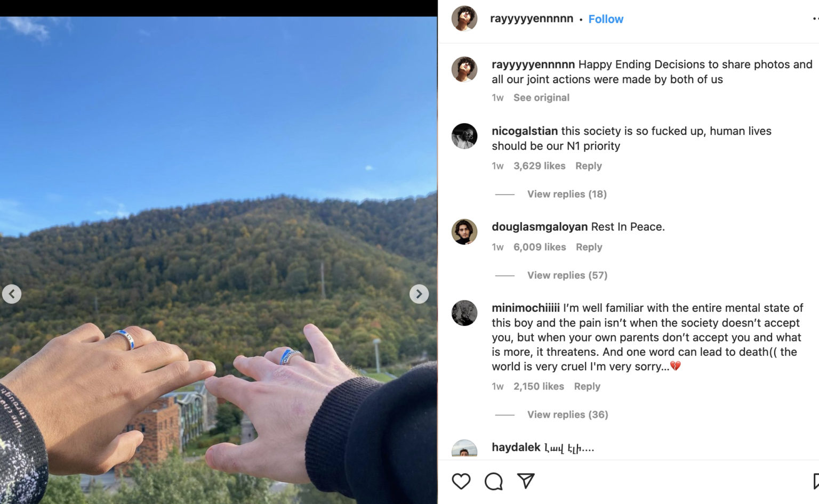819x504 pixels.
Task: Go to previous photo with left arrow
Action: 12,294
